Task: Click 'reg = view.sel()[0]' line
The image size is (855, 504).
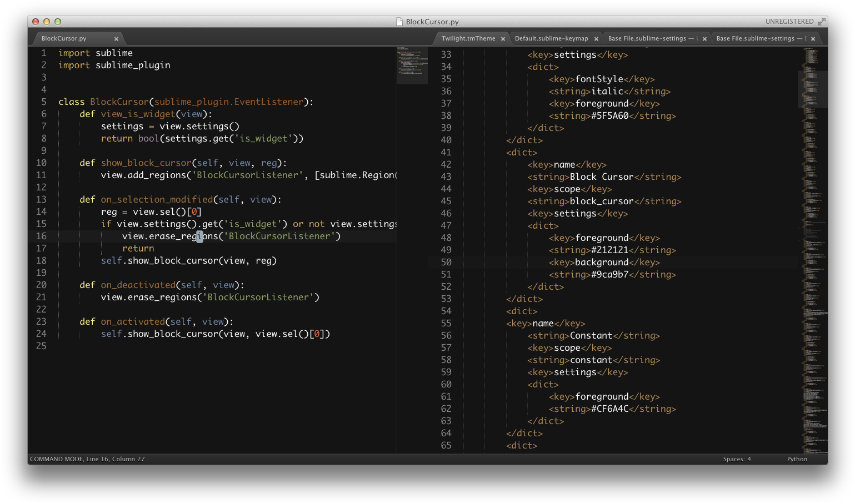Action: 151,212
